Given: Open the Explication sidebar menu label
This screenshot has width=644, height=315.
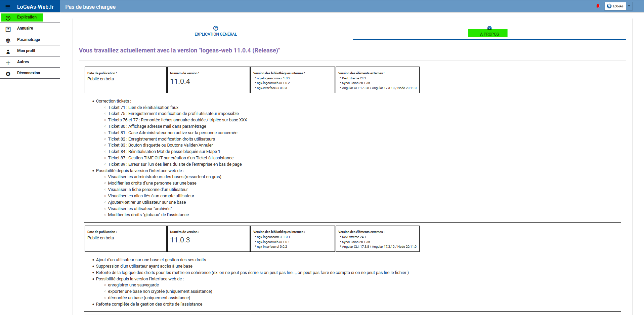Looking at the screenshot, I should pyautogui.click(x=27, y=17).
